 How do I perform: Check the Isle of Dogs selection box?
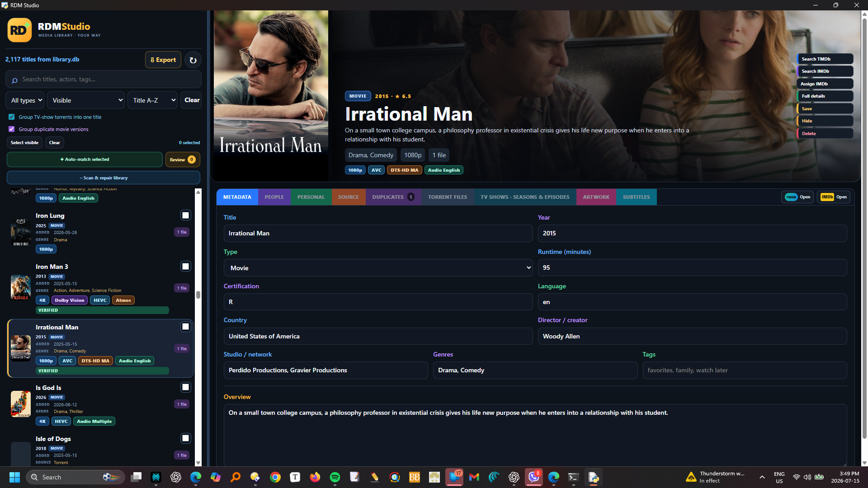[185, 438]
